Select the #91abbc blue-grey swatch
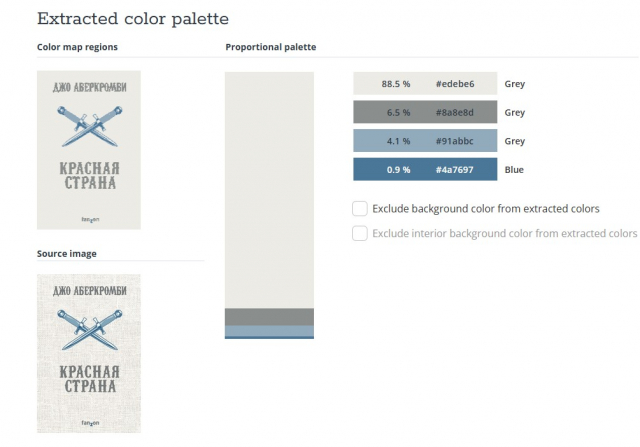640x447 pixels. [425, 141]
